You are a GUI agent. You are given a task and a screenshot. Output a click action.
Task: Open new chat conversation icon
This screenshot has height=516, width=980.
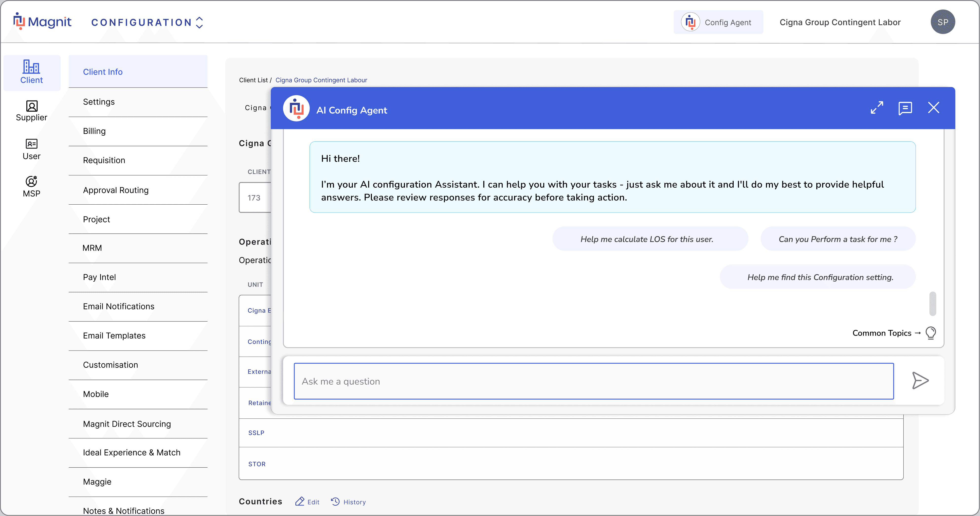[x=905, y=108]
